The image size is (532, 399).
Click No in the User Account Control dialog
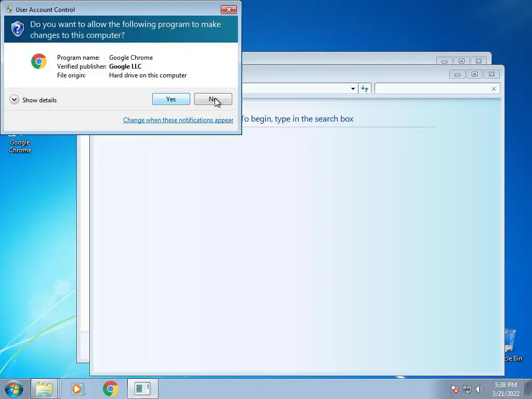point(213,99)
